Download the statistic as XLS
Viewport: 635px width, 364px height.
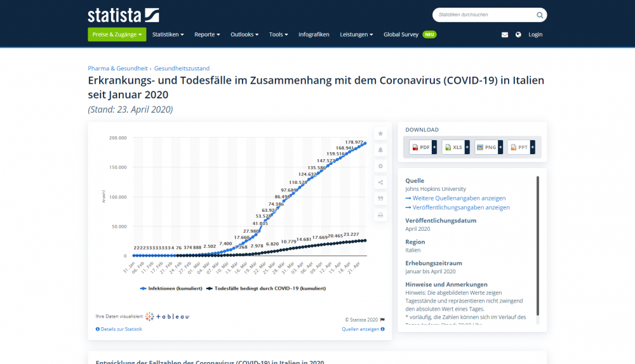pos(455,147)
